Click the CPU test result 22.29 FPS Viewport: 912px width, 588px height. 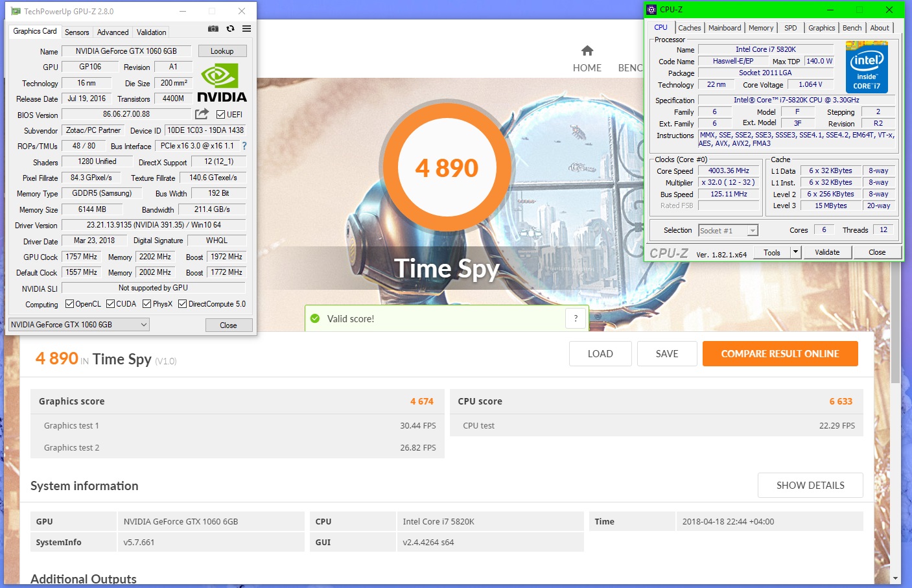coord(837,426)
